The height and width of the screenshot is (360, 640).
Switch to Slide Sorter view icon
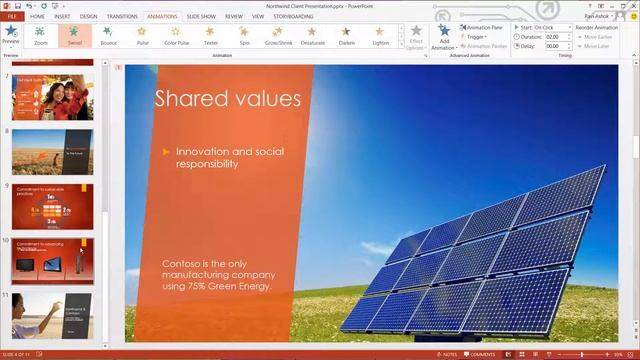522,355
